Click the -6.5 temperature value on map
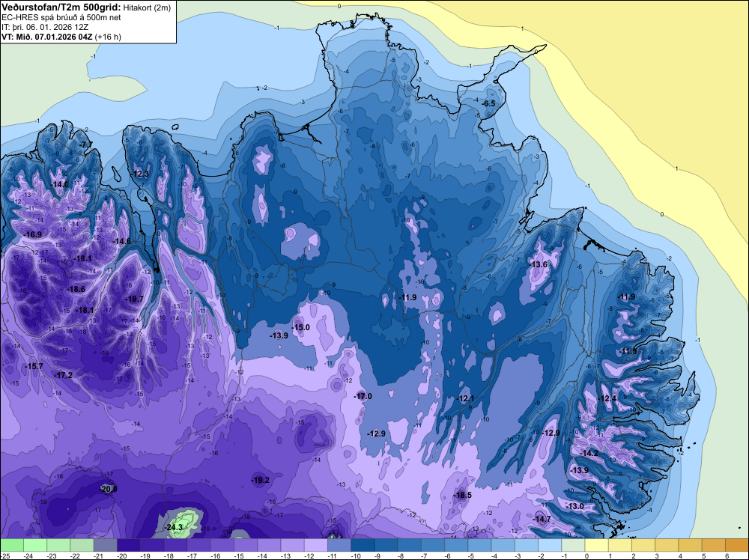The height and width of the screenshot is (560, 749). [488, 103]
